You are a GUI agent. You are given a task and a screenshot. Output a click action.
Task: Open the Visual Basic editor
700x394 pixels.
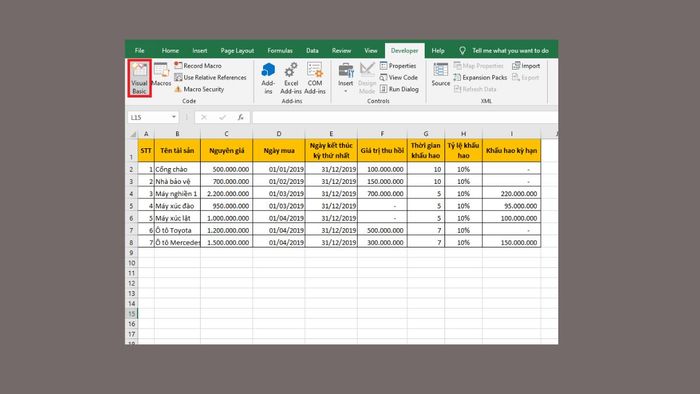[x=139, y=78]
